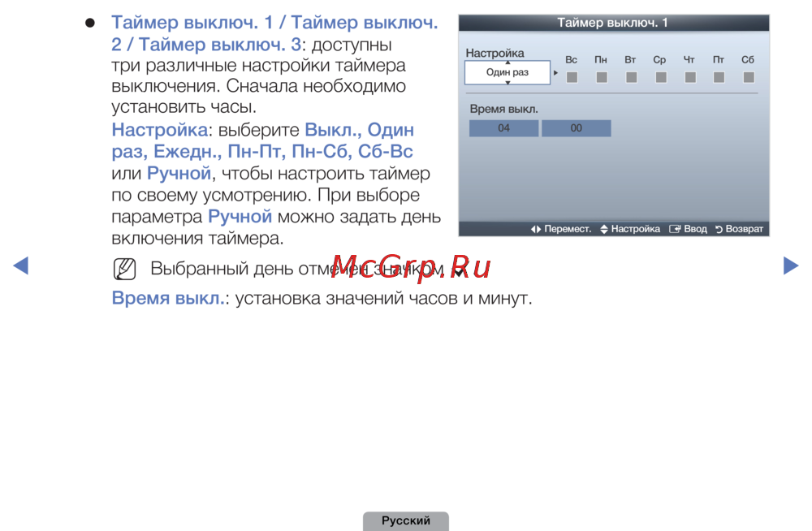Click the Возврат return icon
The height and width of the screenshot is (531, 812).
[x=719, y=230]
